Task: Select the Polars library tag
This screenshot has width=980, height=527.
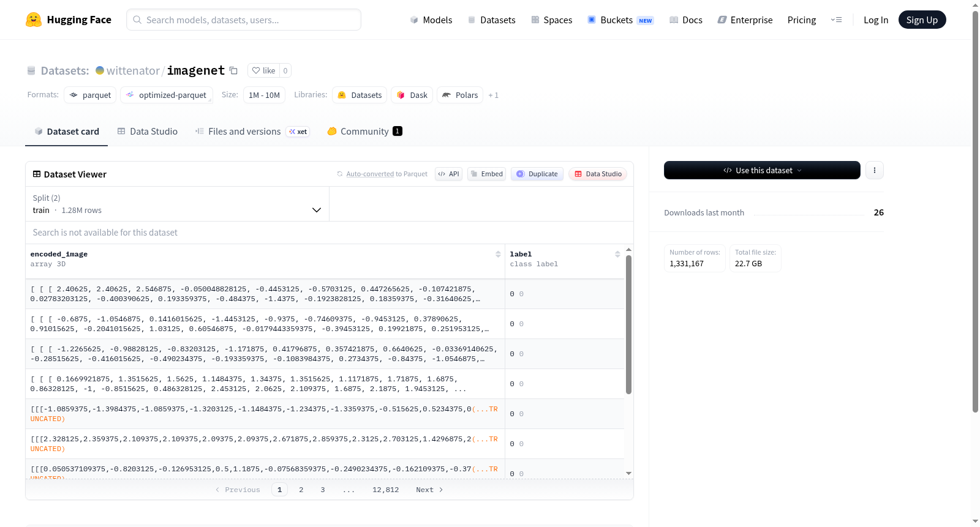Action: click(460, 95)
